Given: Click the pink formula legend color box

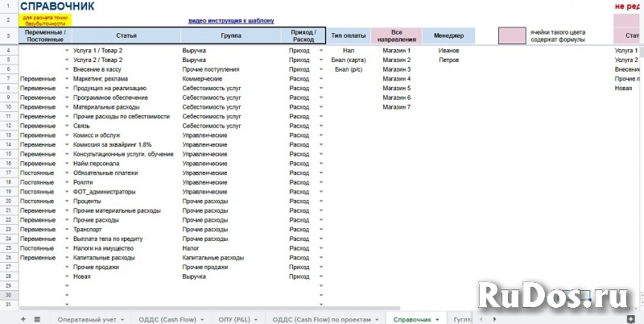Looking at the screenshot, I should pos(509,35).
